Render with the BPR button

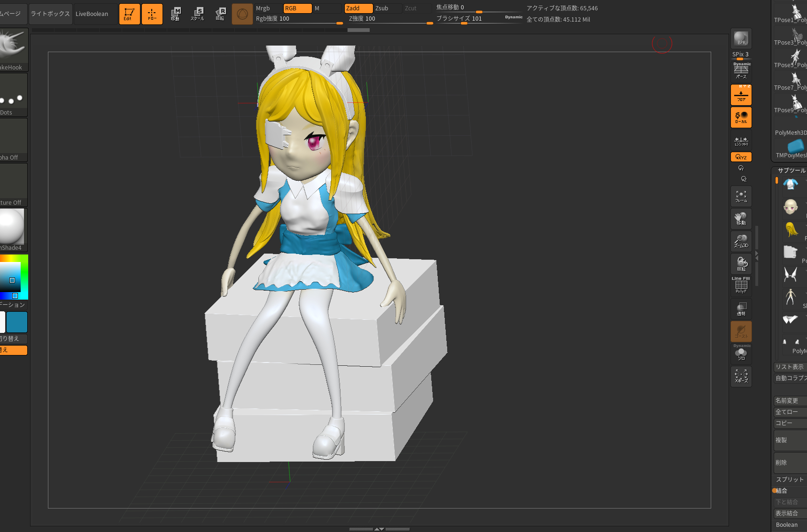coord(741,39)
